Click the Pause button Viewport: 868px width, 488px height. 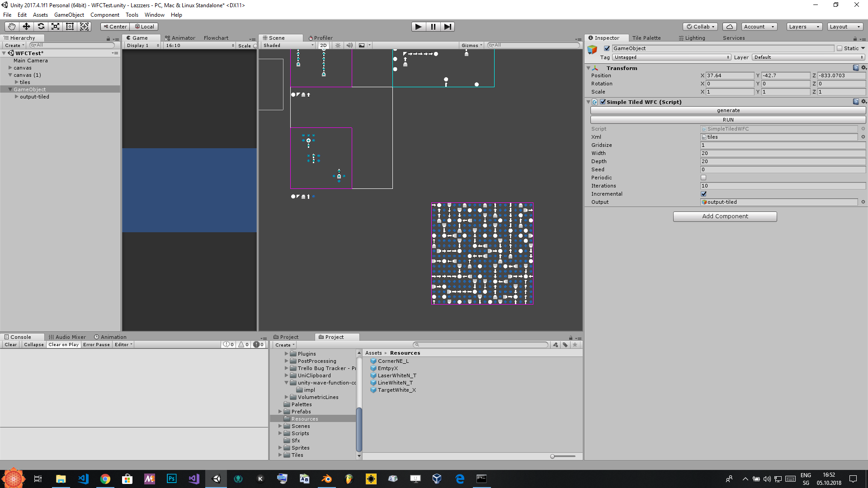coord(433,27)
